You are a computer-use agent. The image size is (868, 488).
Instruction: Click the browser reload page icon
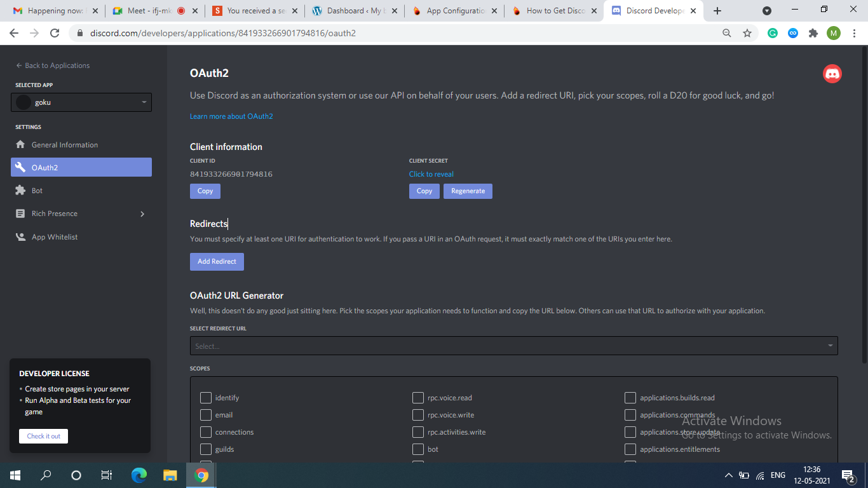pos(55,33)
